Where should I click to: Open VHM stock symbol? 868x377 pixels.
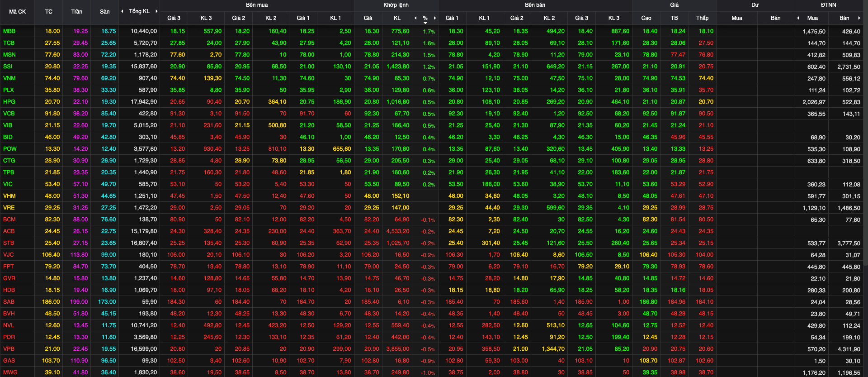click(x=9, y=196)
